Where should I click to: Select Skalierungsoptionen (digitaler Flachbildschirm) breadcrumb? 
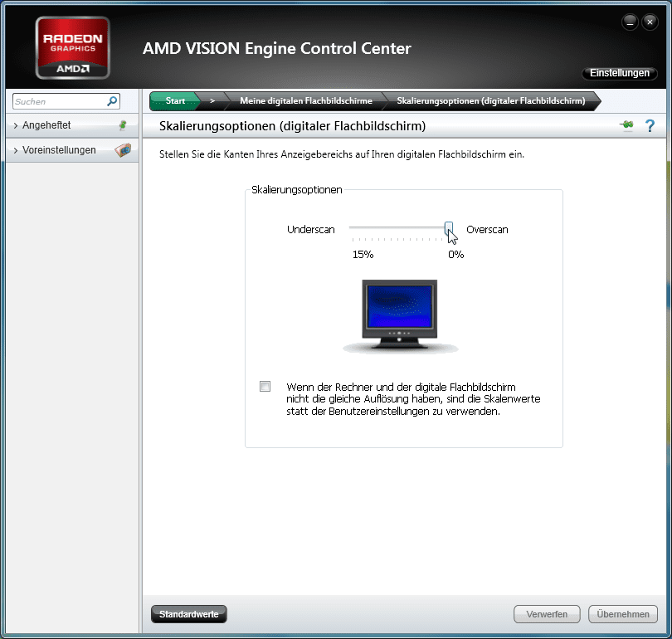[x=490, y=100]
